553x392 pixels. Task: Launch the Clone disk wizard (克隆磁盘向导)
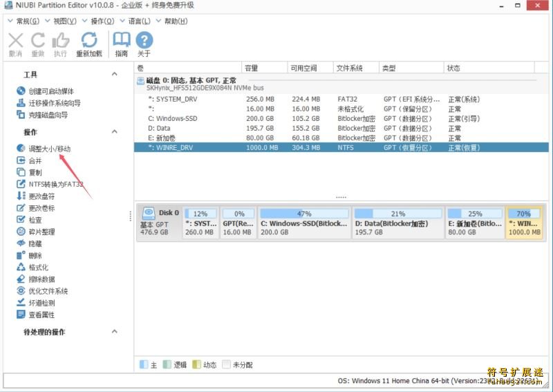[42, 115]
